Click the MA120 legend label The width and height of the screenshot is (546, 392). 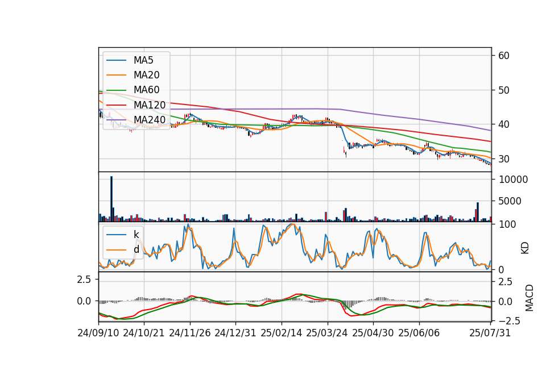150,105
